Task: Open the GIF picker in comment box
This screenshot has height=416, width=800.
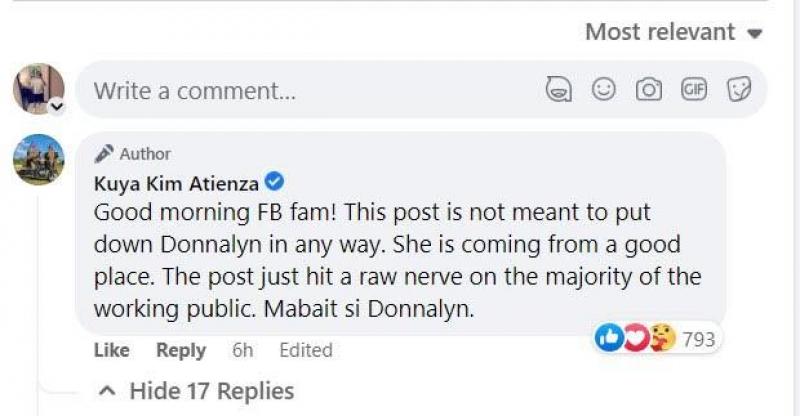Action: click(x=693, y=90)
